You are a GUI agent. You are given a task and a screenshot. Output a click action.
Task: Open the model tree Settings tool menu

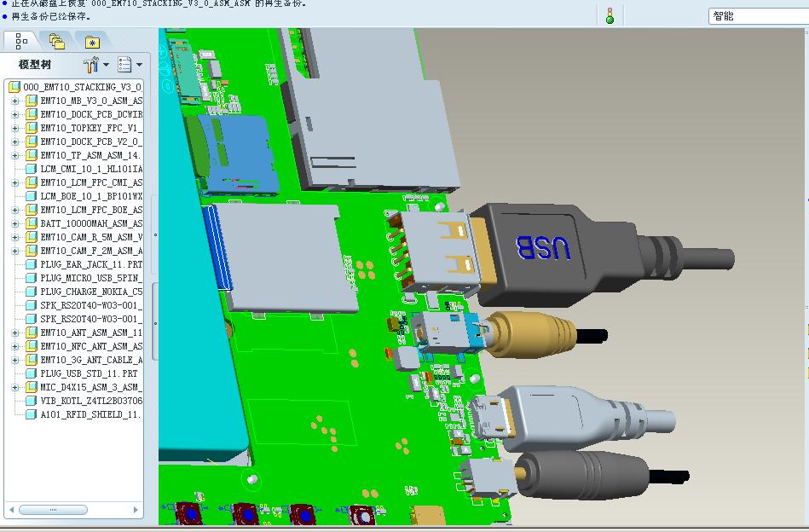point(96,65)
